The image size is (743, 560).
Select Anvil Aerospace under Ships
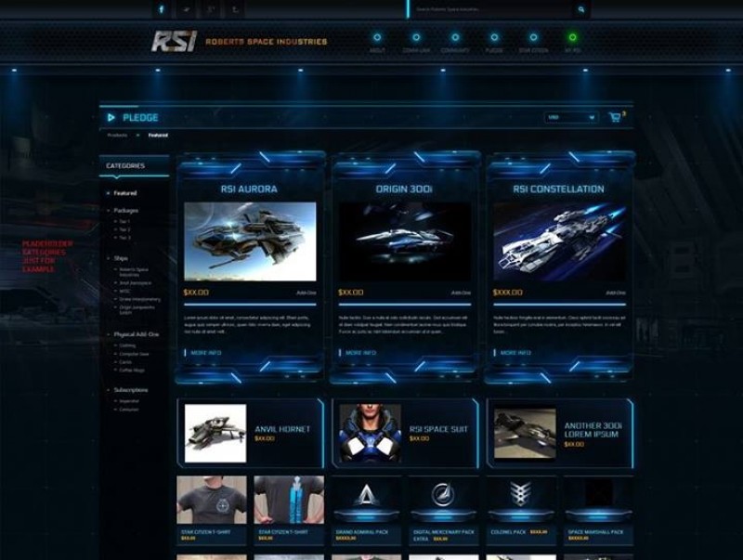(x=136, y=283)
